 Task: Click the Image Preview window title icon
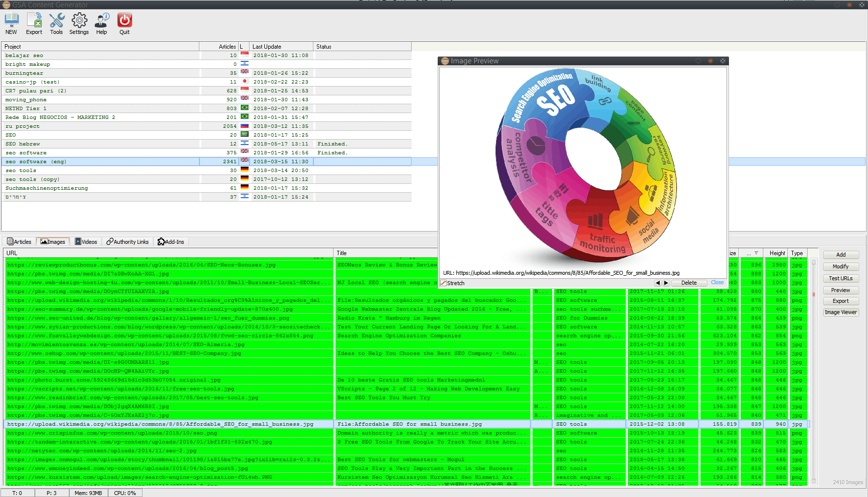pyautogui.click(x=445, y=61)
